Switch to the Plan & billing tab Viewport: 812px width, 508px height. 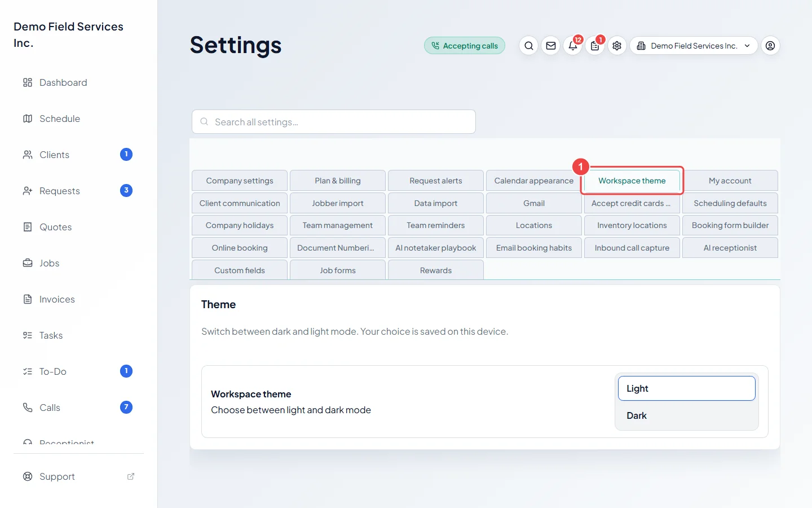point(338,181)
